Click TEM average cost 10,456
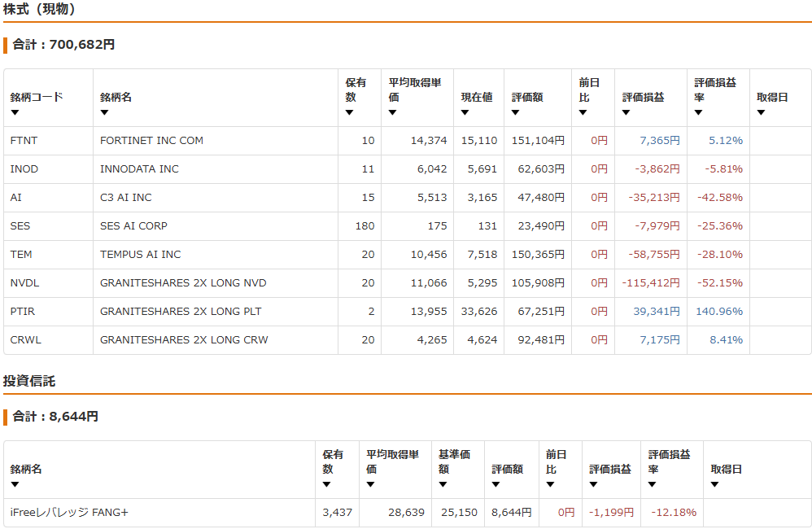 pos(429,255)
